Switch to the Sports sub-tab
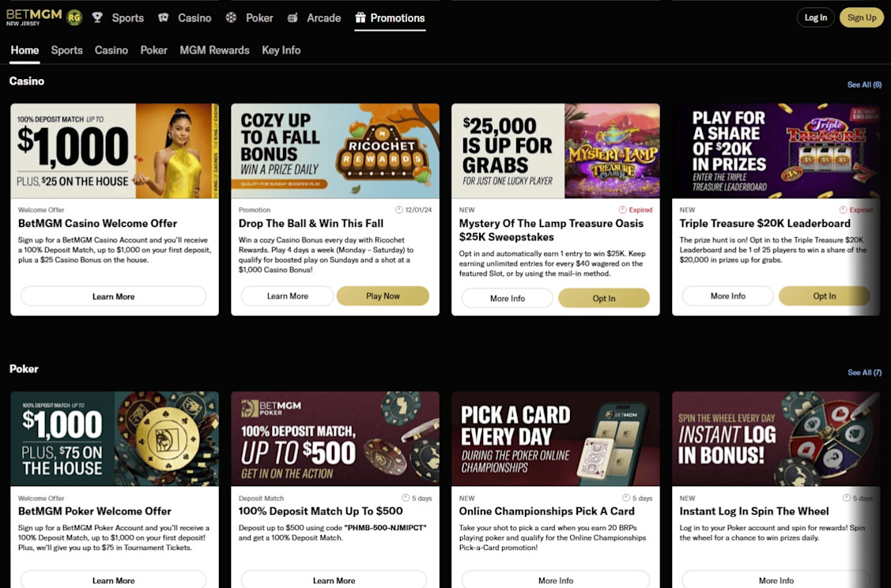 67,50
